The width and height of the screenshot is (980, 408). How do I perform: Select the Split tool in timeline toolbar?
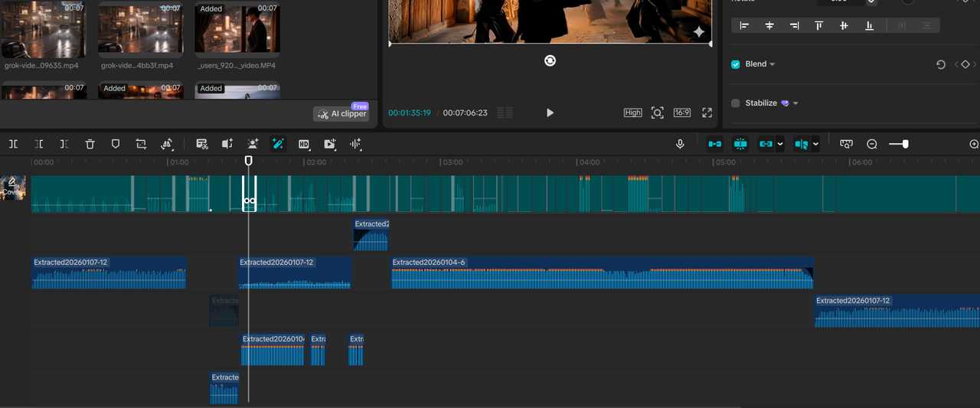[x=14, y=144]
